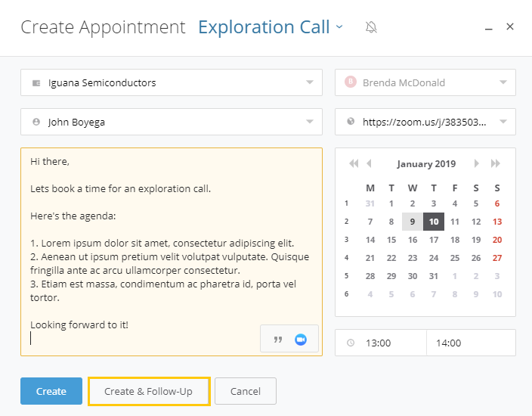
Task: Jump back one year with double-left arrows
Action: [353, 163]
